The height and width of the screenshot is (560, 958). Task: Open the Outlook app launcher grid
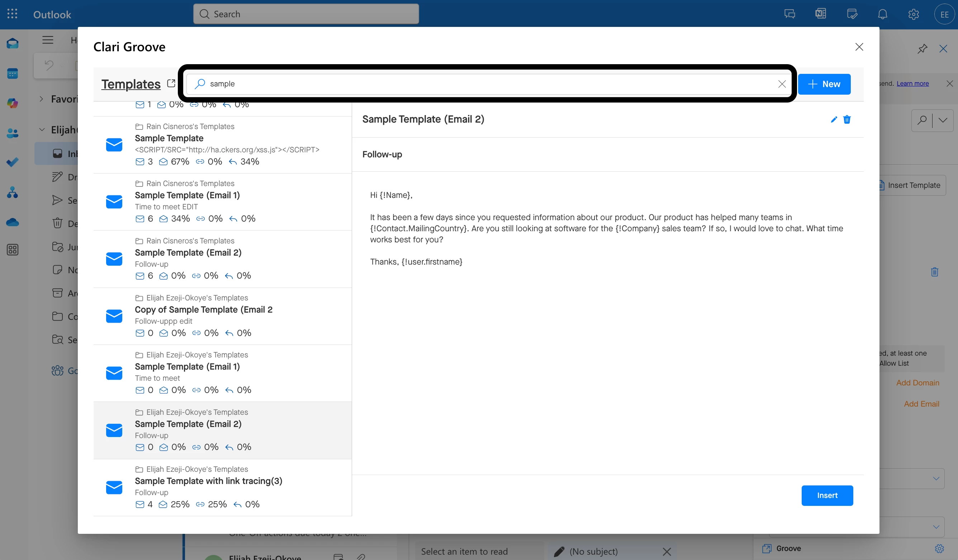(12, 14)
